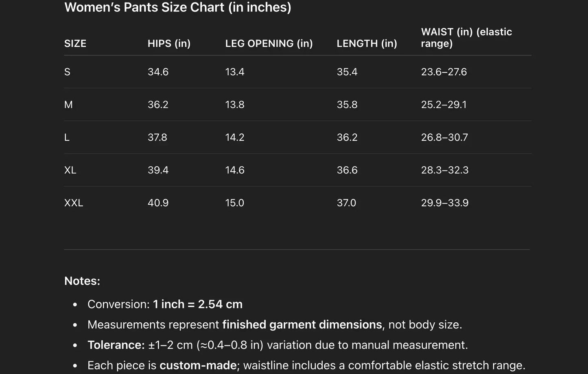Select waist range 26.8–30.7 for size L

coord(444,138)
